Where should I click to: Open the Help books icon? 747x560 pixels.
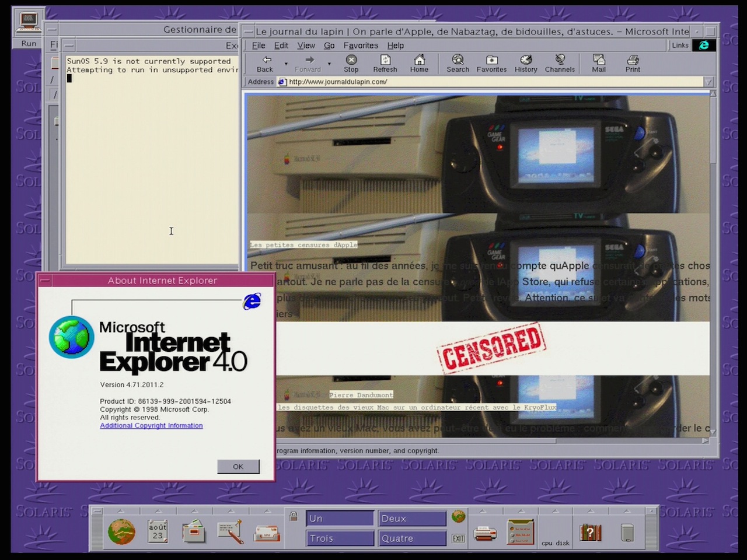590,532
